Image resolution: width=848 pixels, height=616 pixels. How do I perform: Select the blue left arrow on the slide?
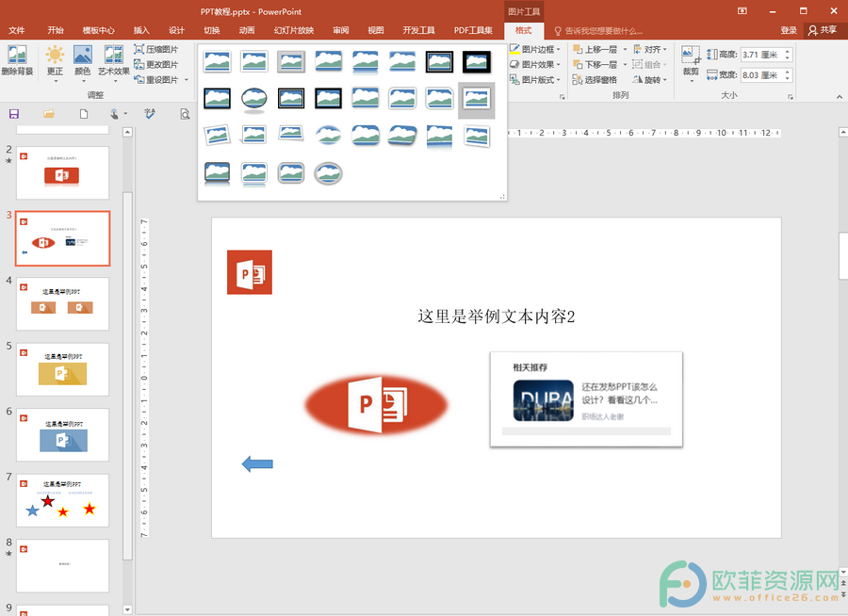click(257, 463)
